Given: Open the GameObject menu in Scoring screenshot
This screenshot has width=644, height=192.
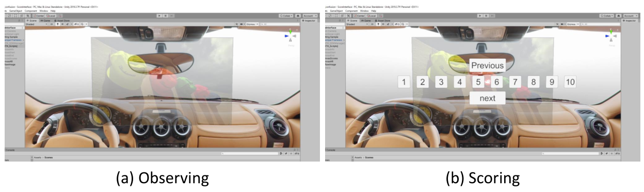Looking at the screenshot, I should pyautogui.click(x=336, y=11).
